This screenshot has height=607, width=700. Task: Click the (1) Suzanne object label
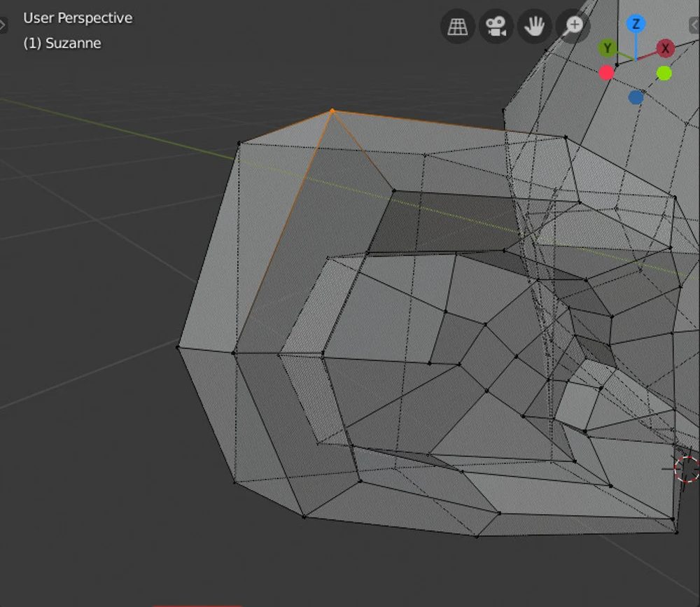click(62, 43)
